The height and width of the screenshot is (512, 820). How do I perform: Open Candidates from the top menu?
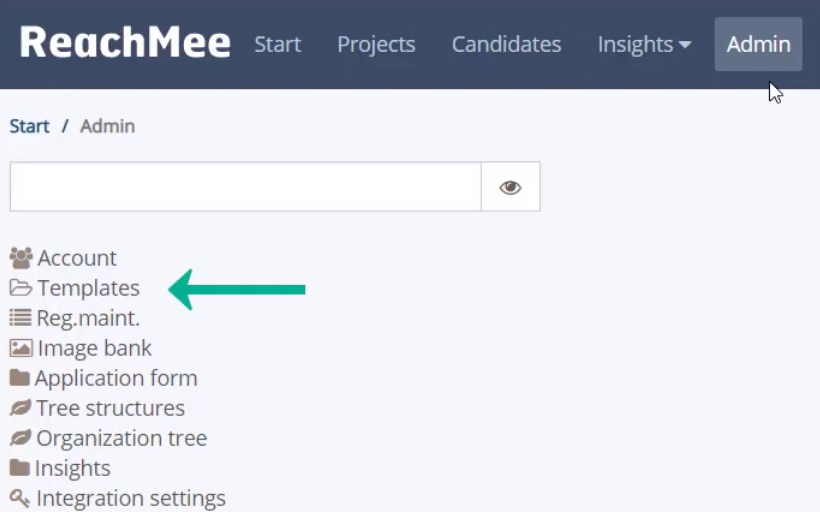[x=506, y=44]
